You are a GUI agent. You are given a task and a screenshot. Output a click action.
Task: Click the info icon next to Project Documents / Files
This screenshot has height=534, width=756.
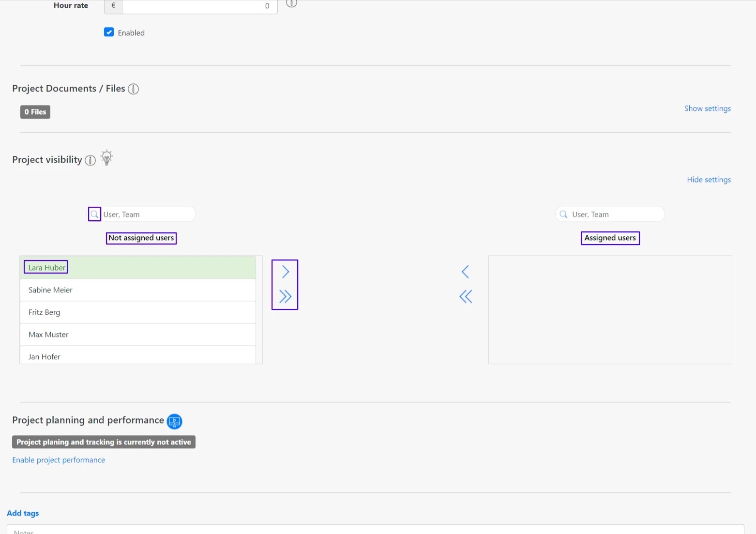point(133,89)
